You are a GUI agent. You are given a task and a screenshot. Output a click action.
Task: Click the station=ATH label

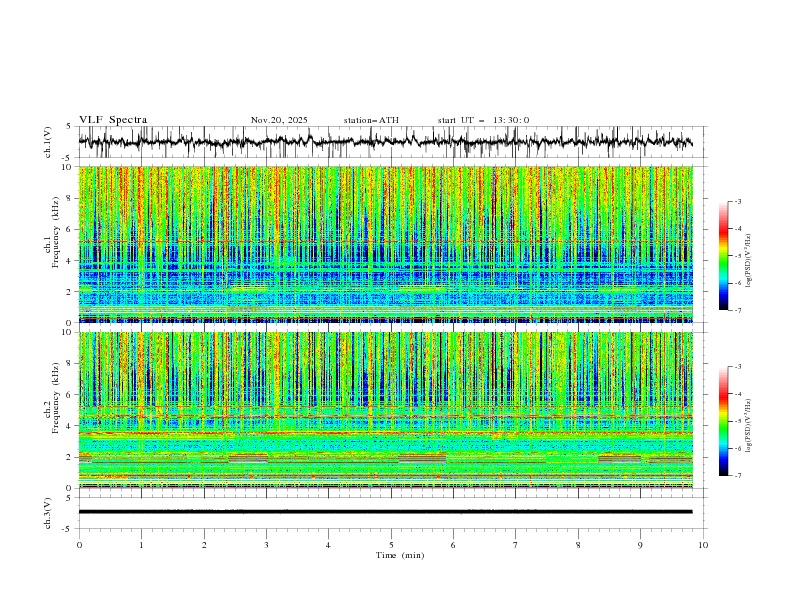(x=370, y=120)
